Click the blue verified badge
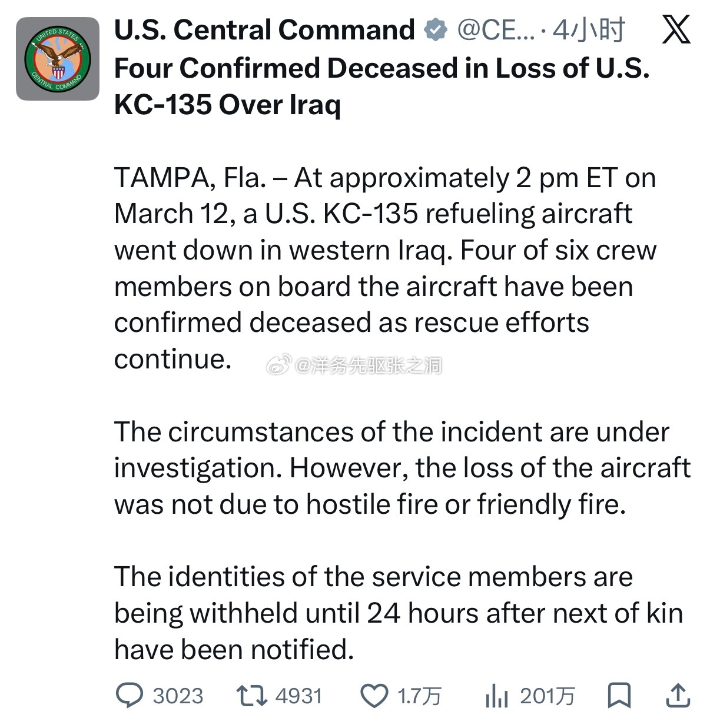The height and width of the screenshot is (728, 710). point(436,30)
